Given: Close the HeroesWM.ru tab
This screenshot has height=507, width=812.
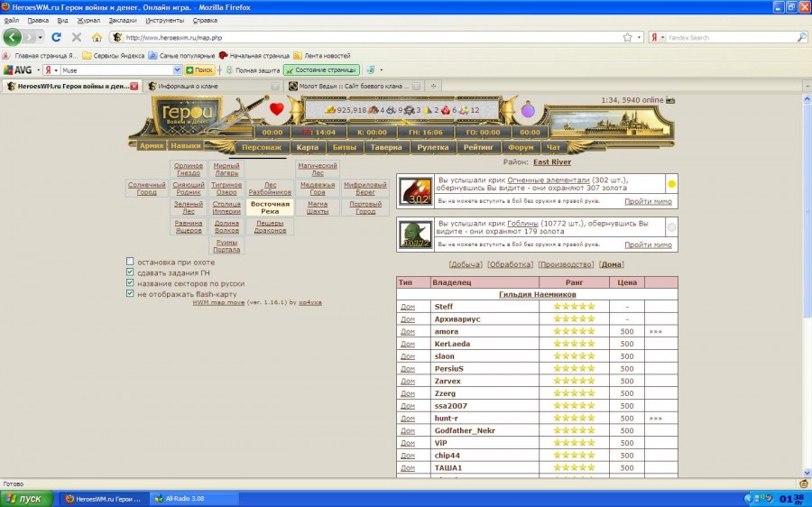Looking at the screenshot, I should coord(134,86).
